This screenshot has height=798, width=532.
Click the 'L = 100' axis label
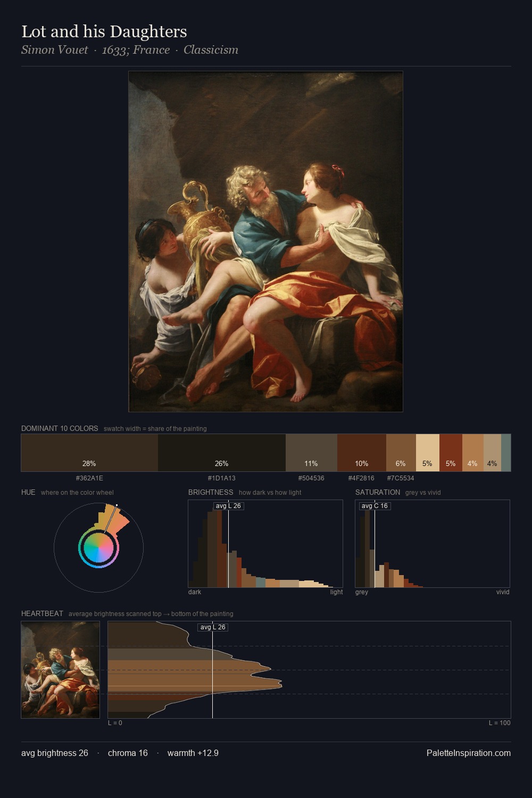[x=500, y=723]
